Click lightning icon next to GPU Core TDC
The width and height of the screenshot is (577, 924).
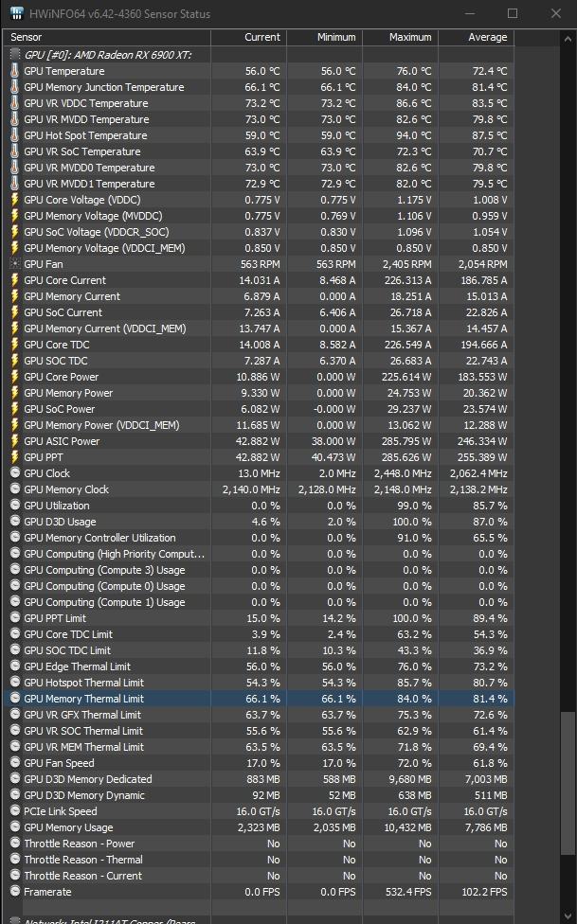[x=15, y=345]
